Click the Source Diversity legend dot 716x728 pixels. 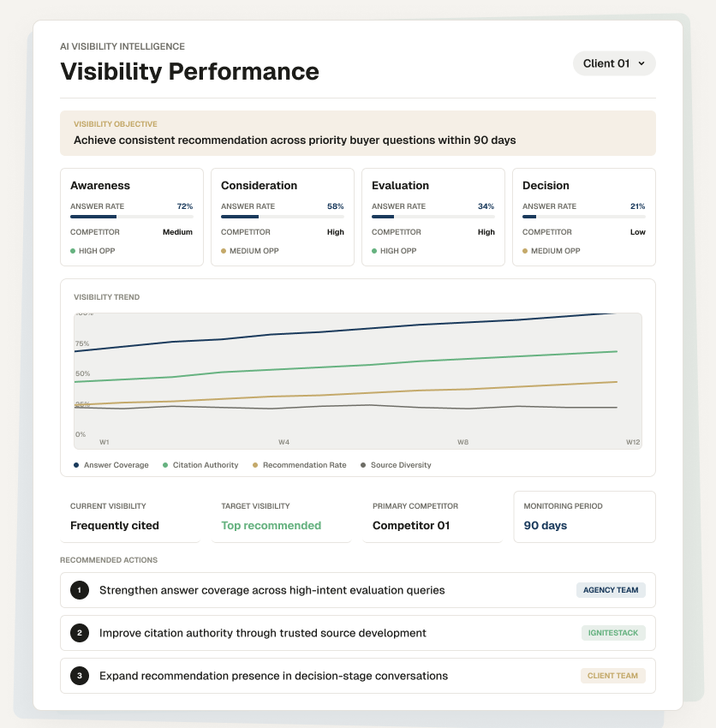click(x=363, y=465)
